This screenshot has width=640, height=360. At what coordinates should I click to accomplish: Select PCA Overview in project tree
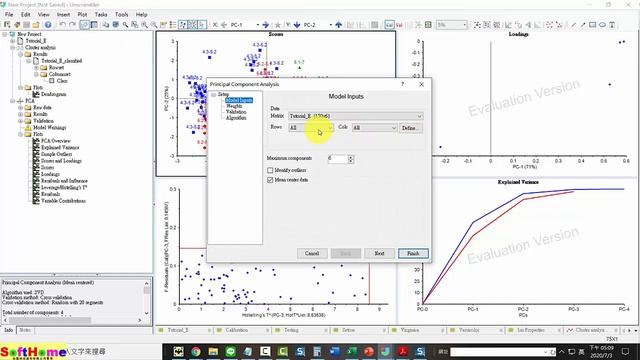(x=56, y=141)
